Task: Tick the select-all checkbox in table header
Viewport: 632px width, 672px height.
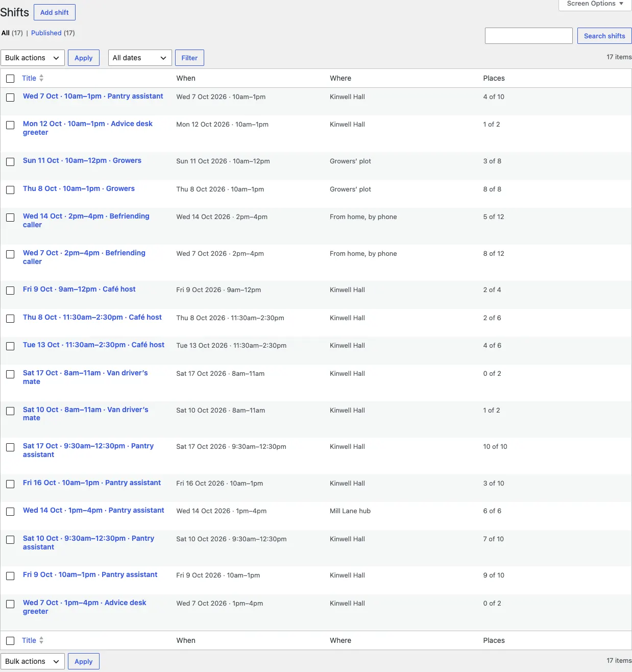Action: click(10, 79)
